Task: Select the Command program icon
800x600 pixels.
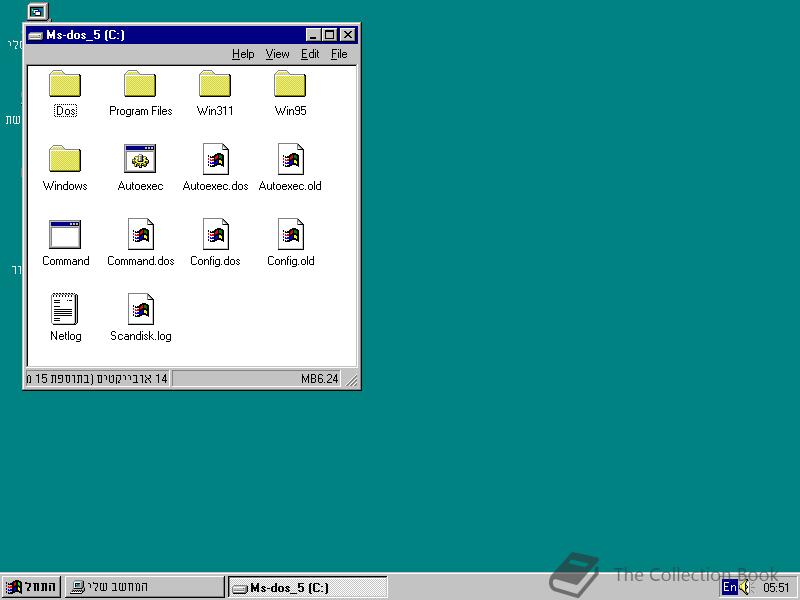Action: pyautogui.click(x=65, y=234)
